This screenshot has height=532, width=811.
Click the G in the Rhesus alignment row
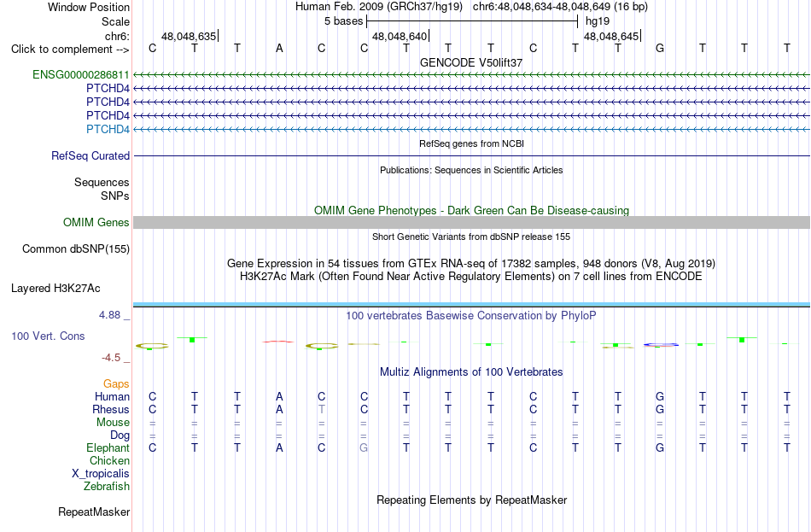659,409
